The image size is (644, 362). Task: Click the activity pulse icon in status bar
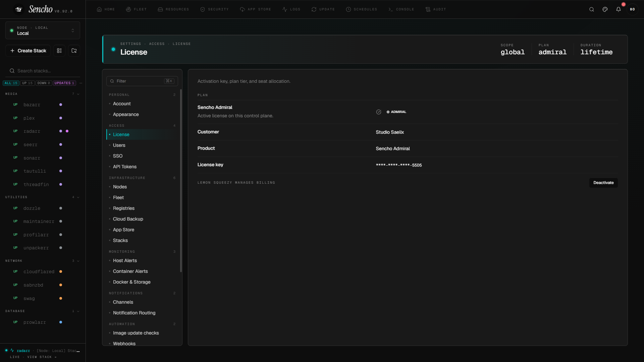(12, 351)
